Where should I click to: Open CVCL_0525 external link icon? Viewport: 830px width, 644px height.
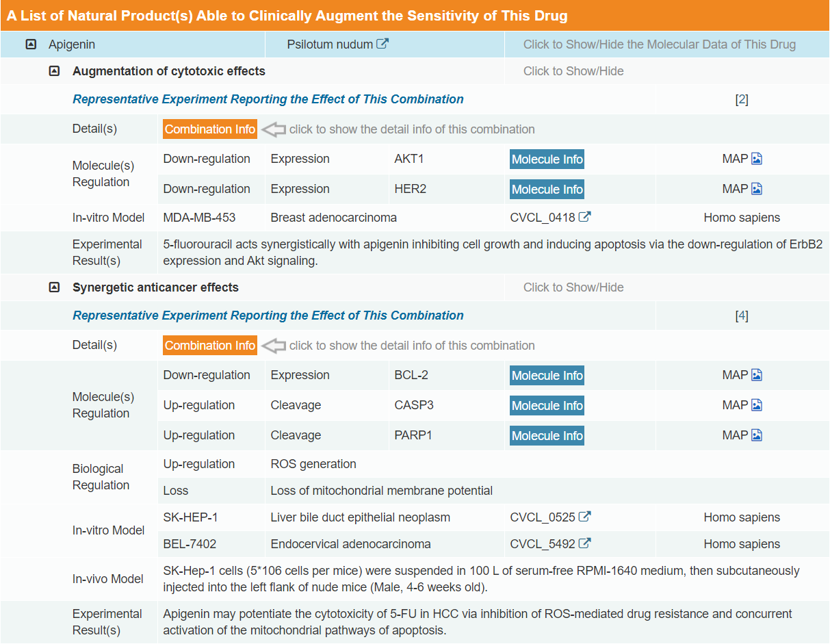coord(585,517)
